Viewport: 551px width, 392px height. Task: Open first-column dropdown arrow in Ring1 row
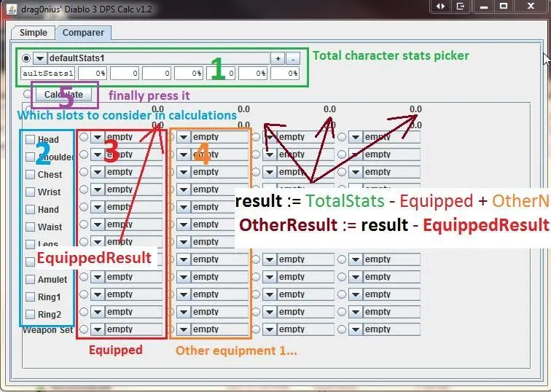click(x=98, y=294)
